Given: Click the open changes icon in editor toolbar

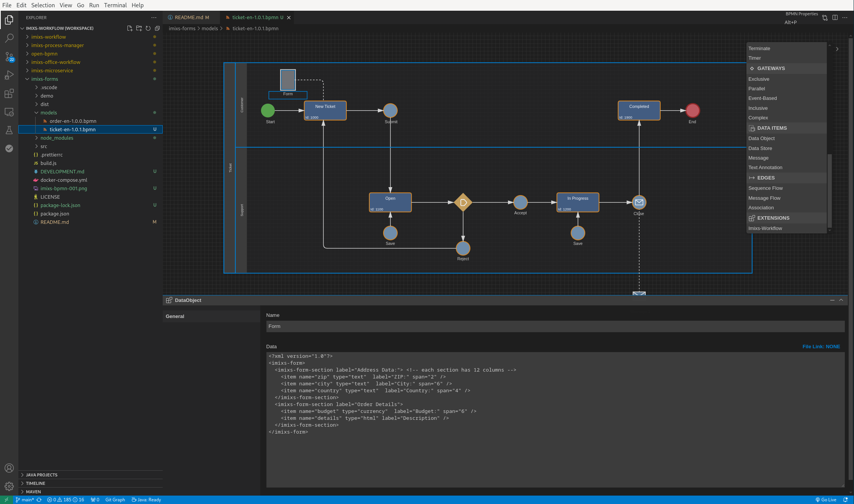Looking at the screenshot, I should click(825, 18).
